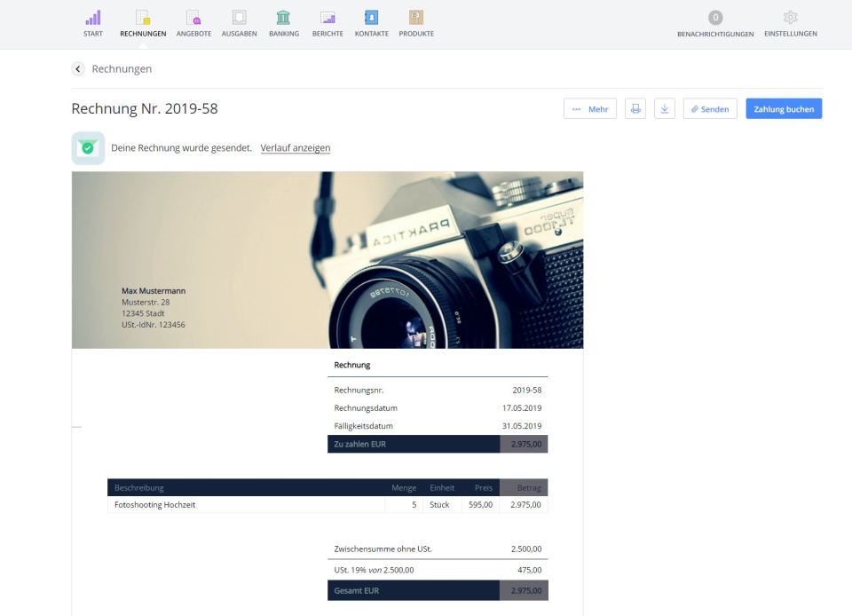The image size is (852, 616).
Task: Select the Rechnungen navigation tab
Action: [x=143, y=24]
